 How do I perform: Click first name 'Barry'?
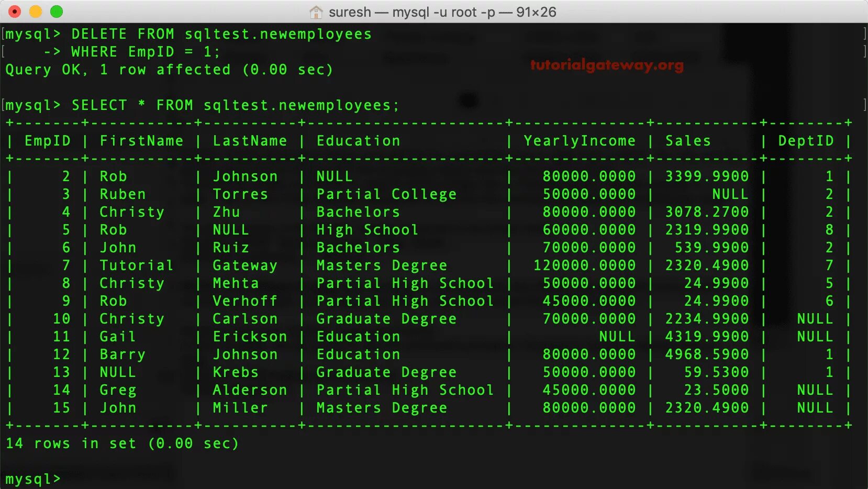click(x=123, y=355)
